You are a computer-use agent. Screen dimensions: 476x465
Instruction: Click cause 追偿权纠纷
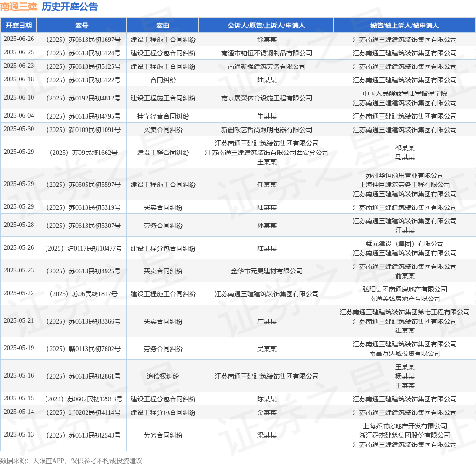click(163, 376)
